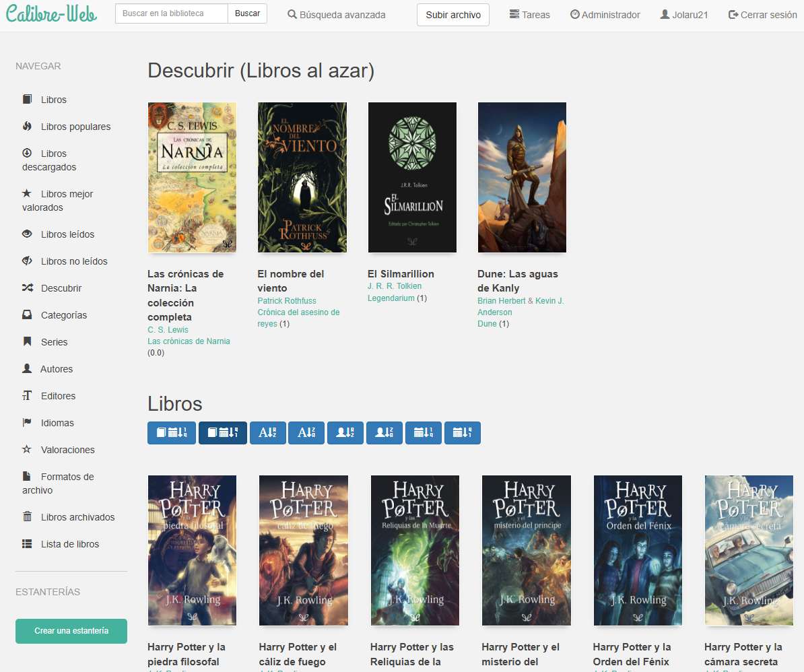
Task: Open Búsqueda avanzada
Action: point(336,15)
